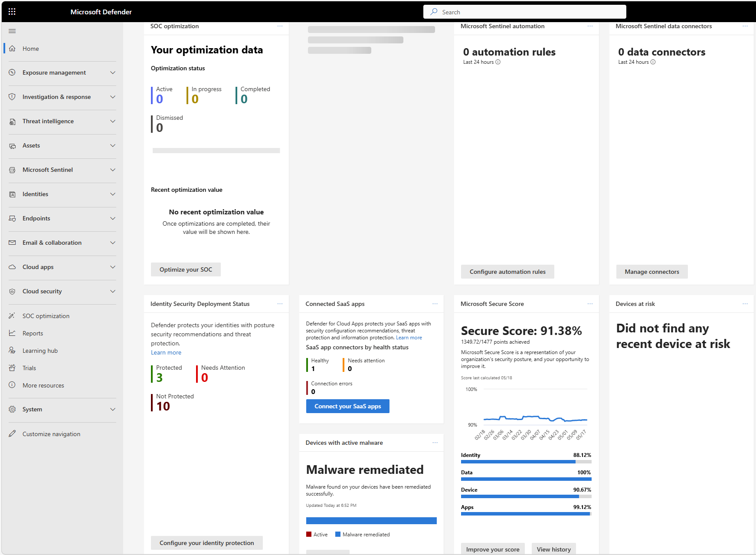
Task: Open Connected SaaS apps card options menu
Action: click(x=435, y=304)
